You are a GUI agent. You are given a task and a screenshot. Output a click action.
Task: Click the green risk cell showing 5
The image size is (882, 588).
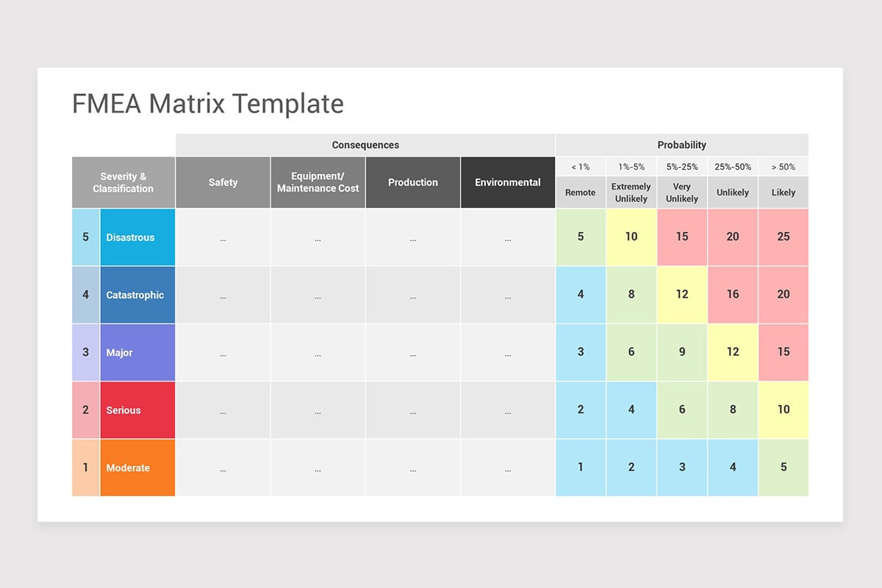coord(581,237)
